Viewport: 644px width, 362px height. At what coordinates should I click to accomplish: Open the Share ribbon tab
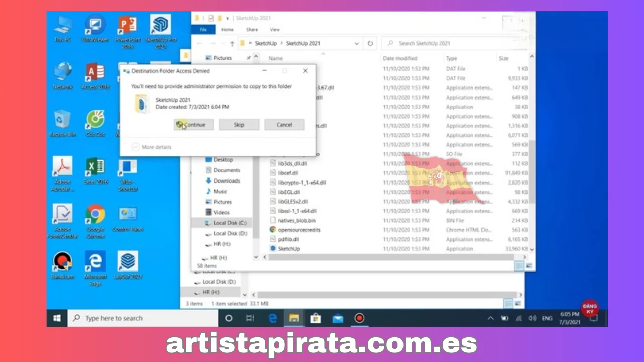click(252, 30)
